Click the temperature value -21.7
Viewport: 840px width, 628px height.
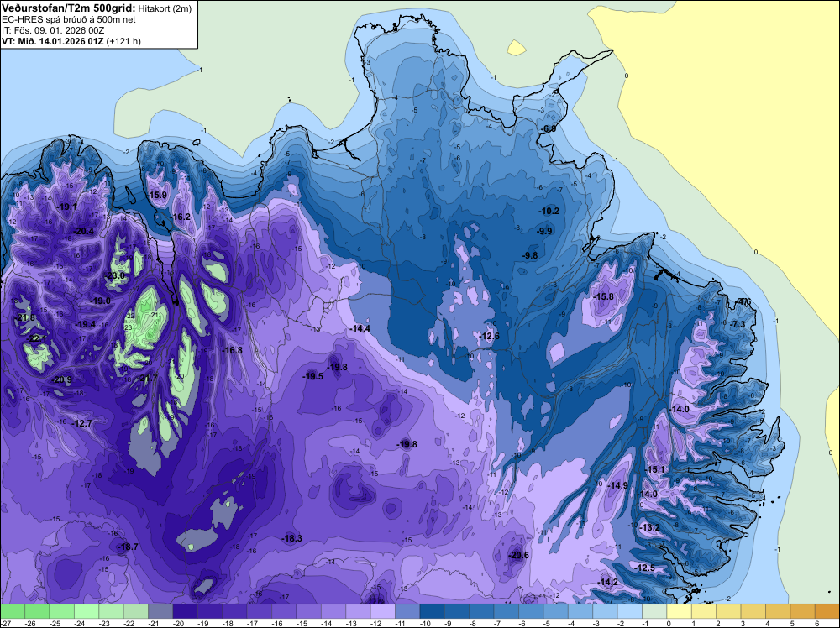pyautogui.click(x=149, y=378)
